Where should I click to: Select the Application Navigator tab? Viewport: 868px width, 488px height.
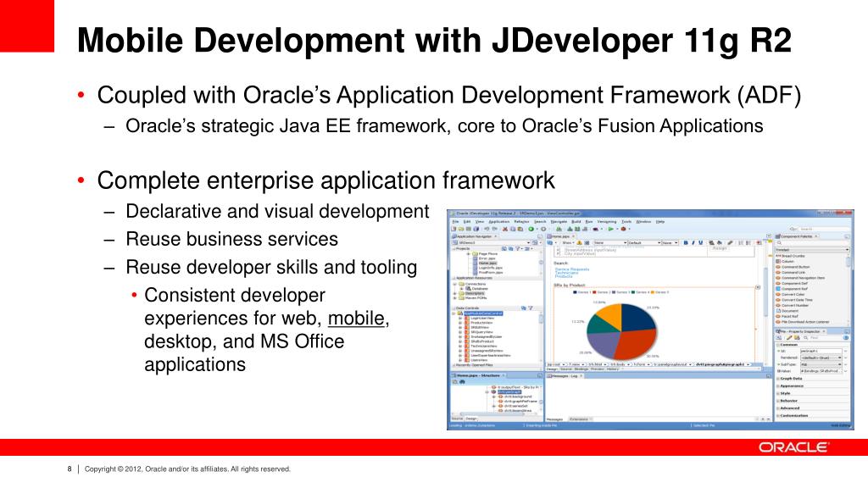[x=474, y=236]
